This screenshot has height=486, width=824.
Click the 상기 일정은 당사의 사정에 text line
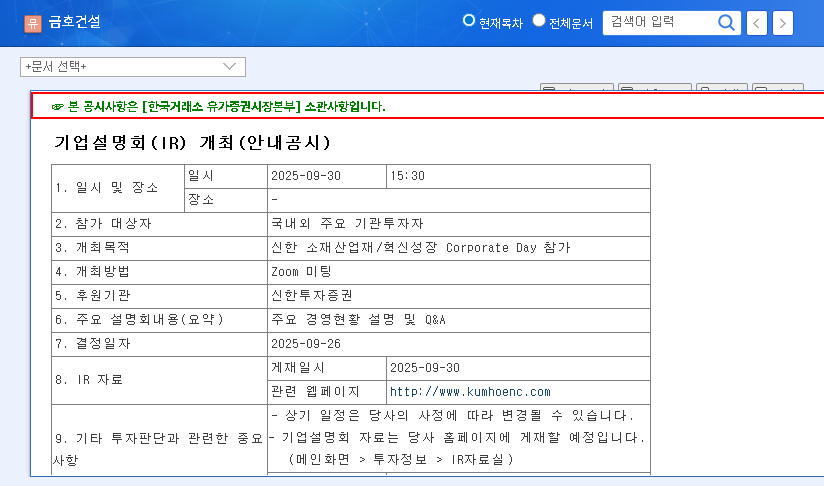(452, 416)
